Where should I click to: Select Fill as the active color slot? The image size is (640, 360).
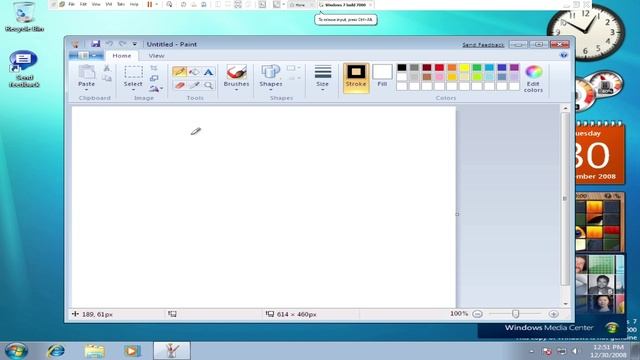click(382, 76)
